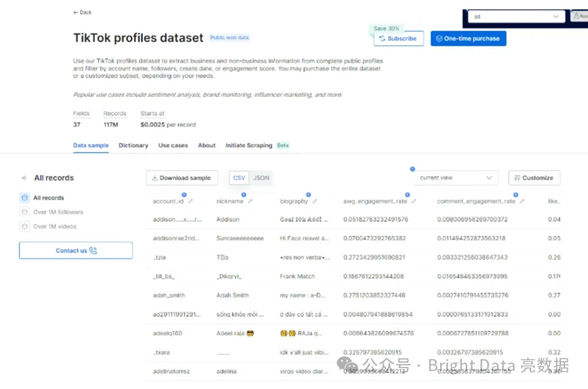Click the Contact us button

76,250
